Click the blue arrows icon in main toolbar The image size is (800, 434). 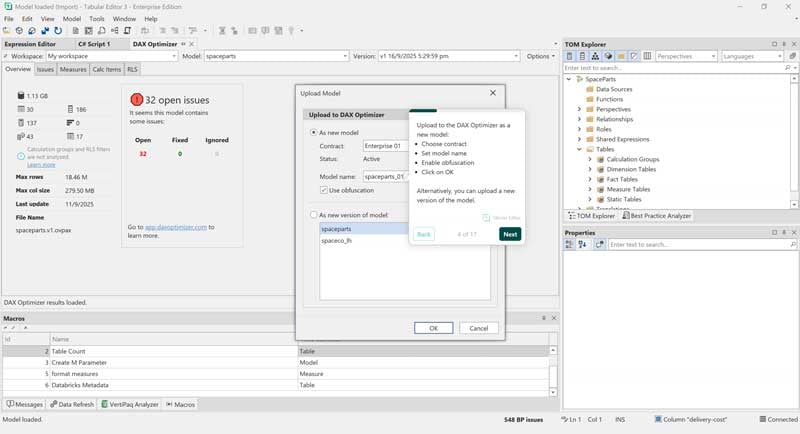click(45, 31)
